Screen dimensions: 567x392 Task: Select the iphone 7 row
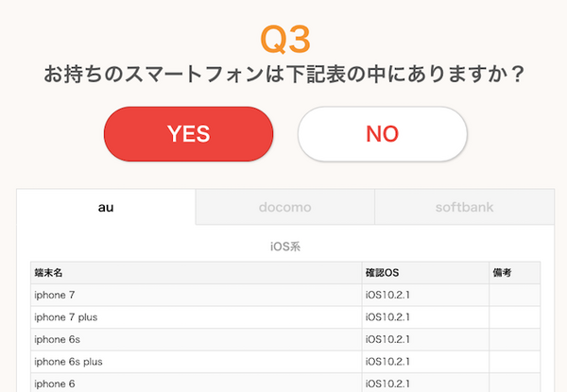click(55, 296)
